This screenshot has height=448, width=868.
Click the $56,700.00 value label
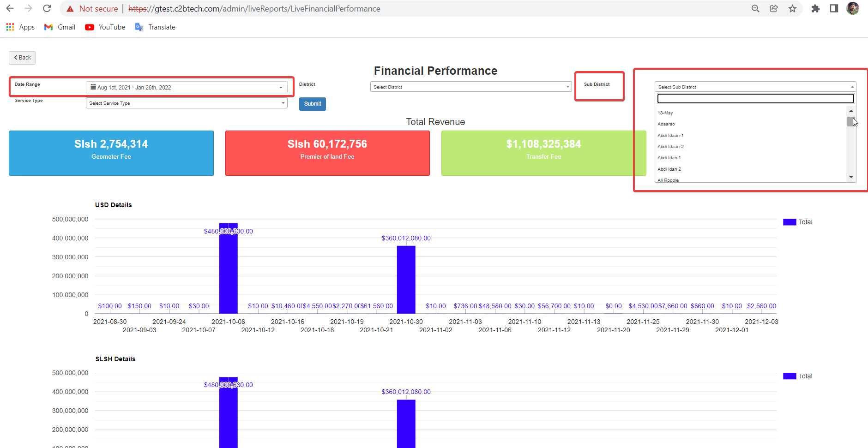554,306
